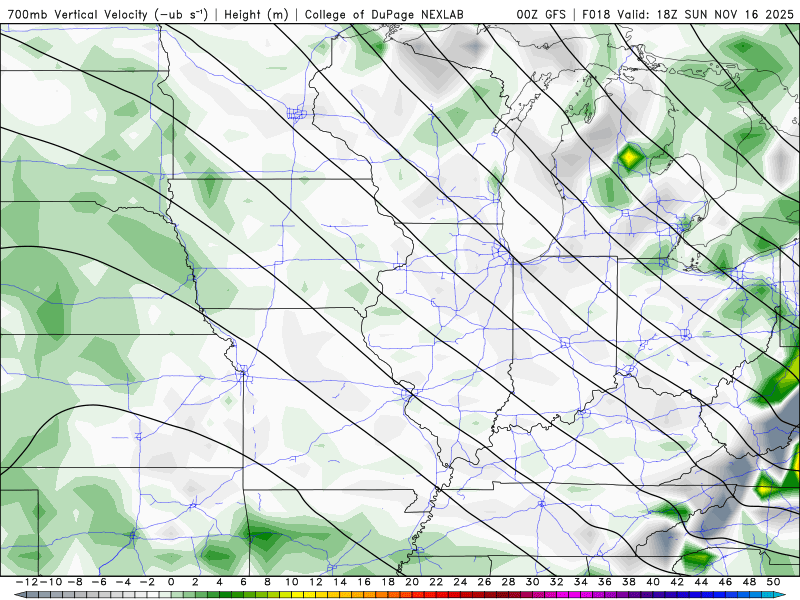Click the '28' color bar label
This screenshot has width=800, height=600.
(508, 582)
